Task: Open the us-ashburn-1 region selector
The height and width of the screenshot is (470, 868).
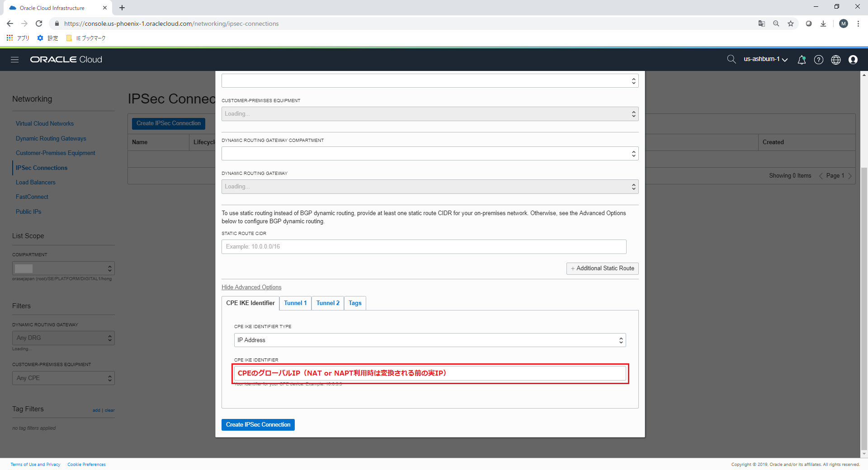Action: [766, 59]
